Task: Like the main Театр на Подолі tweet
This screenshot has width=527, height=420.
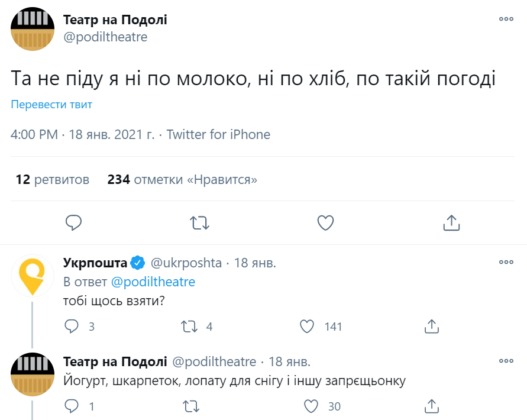Action: click(x=326, y=222)
